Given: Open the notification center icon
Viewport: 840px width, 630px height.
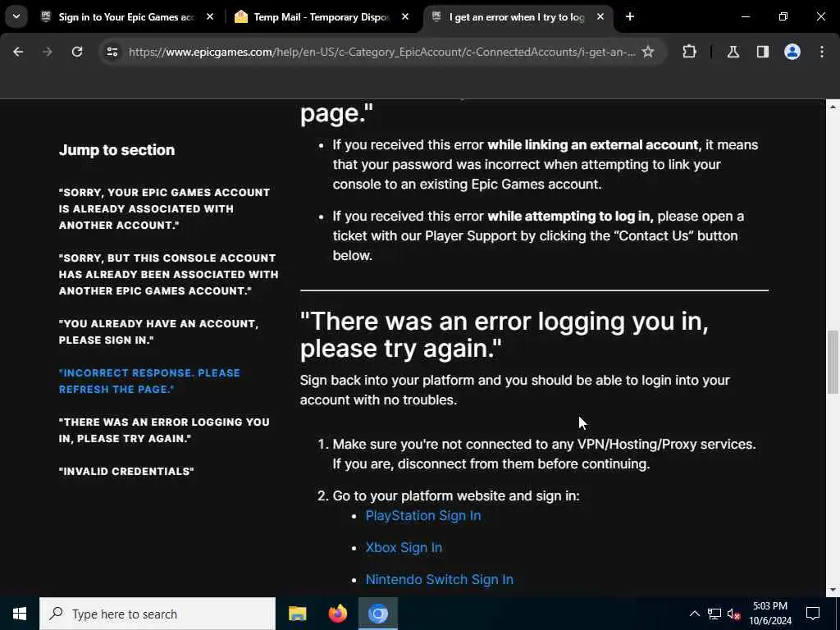Looking at the screenshot, I should (x=813, y=614).
